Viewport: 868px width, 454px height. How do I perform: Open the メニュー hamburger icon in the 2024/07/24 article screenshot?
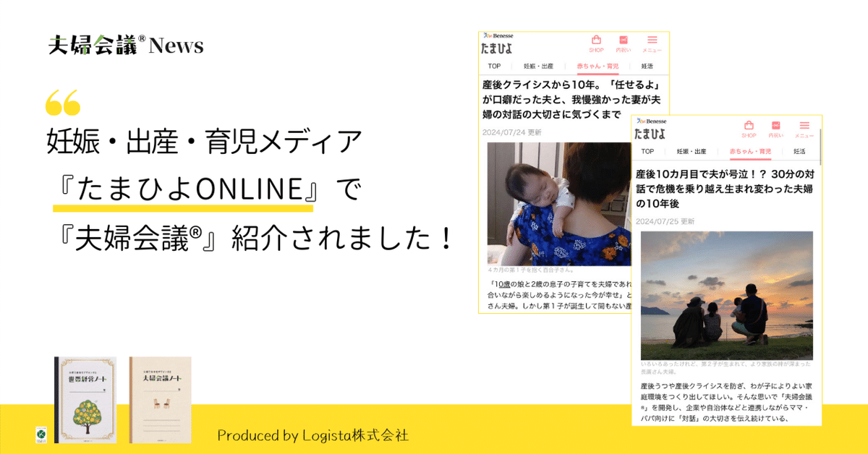[x=652, y=40]
